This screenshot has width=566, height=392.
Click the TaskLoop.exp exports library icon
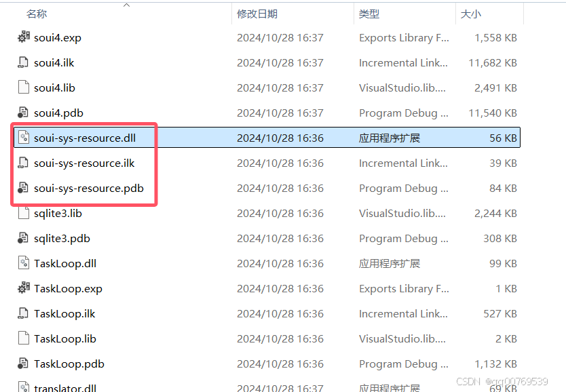(22, 288)
